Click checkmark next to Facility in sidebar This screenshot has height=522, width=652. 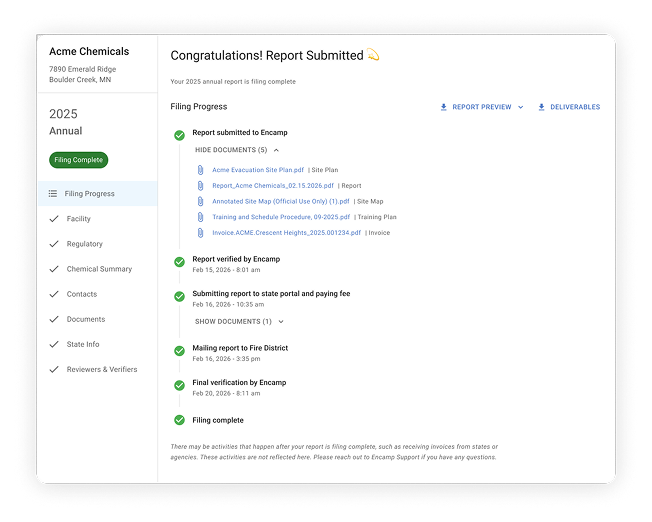coord(53,219)
